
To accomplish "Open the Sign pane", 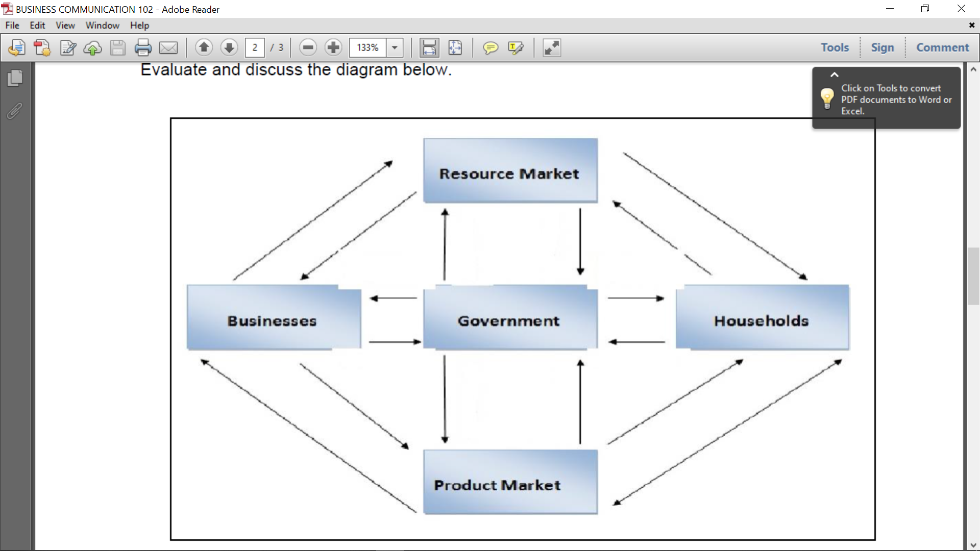I will pos(882,47).
